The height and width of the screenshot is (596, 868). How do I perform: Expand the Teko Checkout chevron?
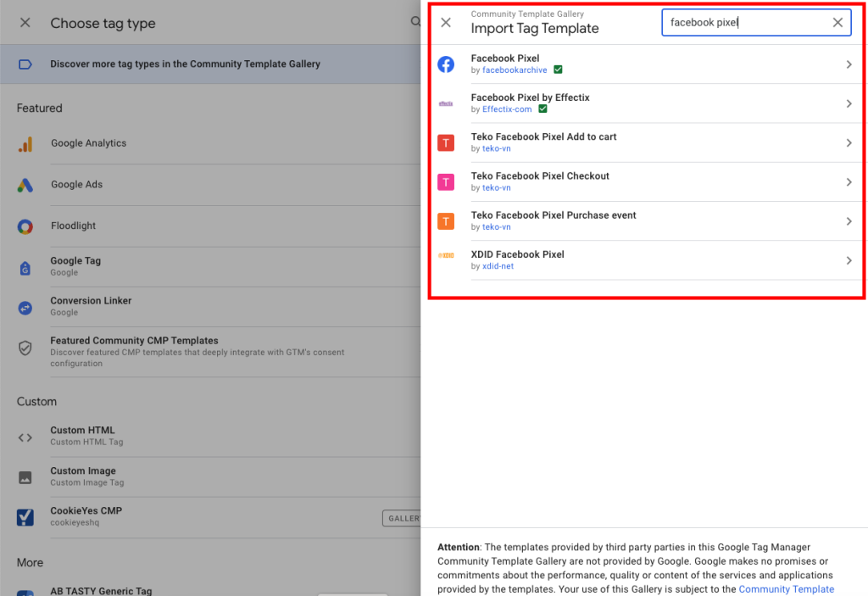click(x=849, y=182)
